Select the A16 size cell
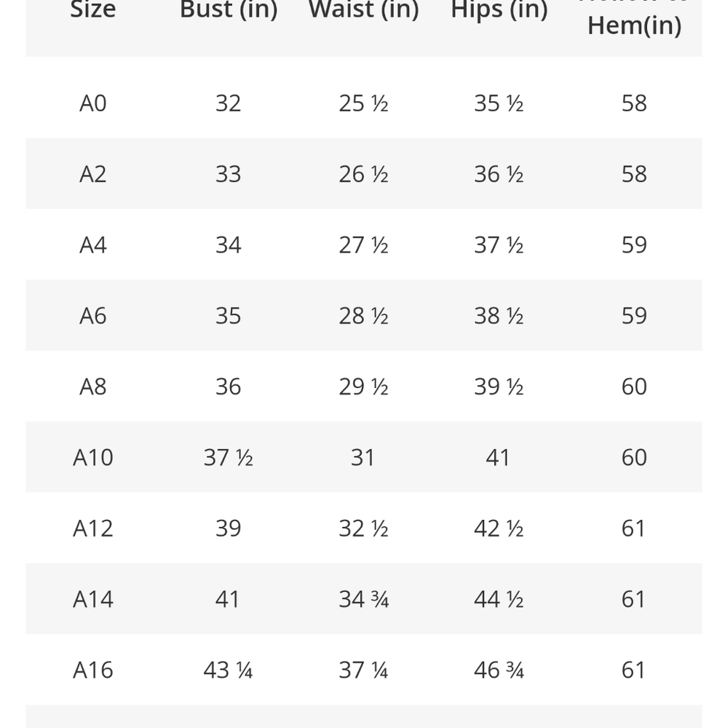Viewport: 725px width, 728px height. click(92, 669)
